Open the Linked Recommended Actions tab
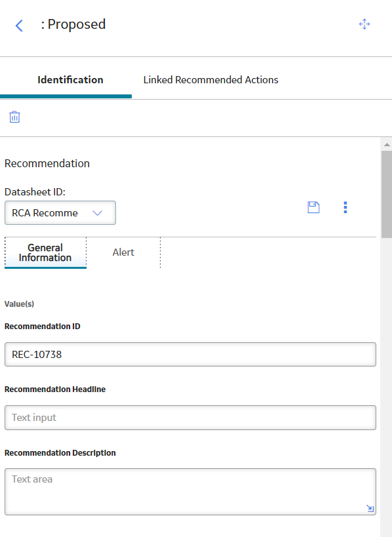The width and height of the screenshot is (392, 537). [x=210, y=80]
